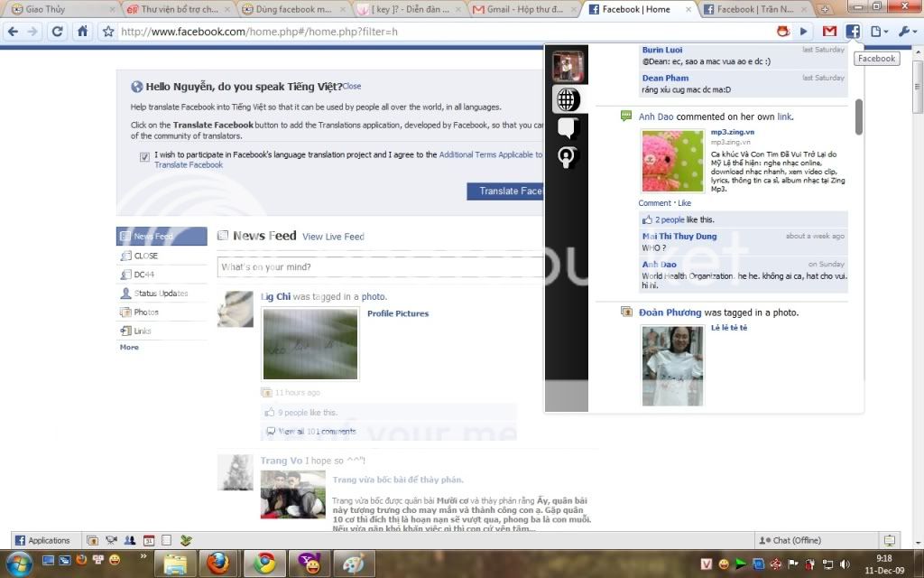
Task: Expand the quick launch overflow chevron
Action: click(143, 556)
